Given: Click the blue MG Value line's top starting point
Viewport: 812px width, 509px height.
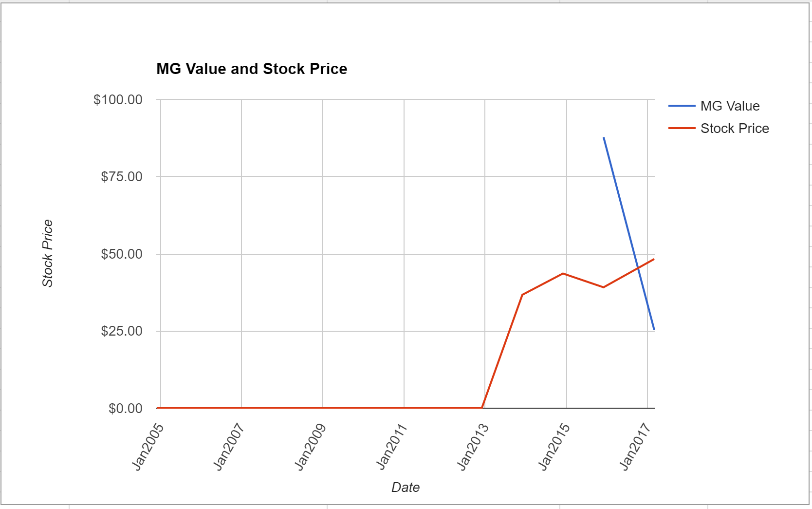Looking at the screenshot, I should 604,137.
